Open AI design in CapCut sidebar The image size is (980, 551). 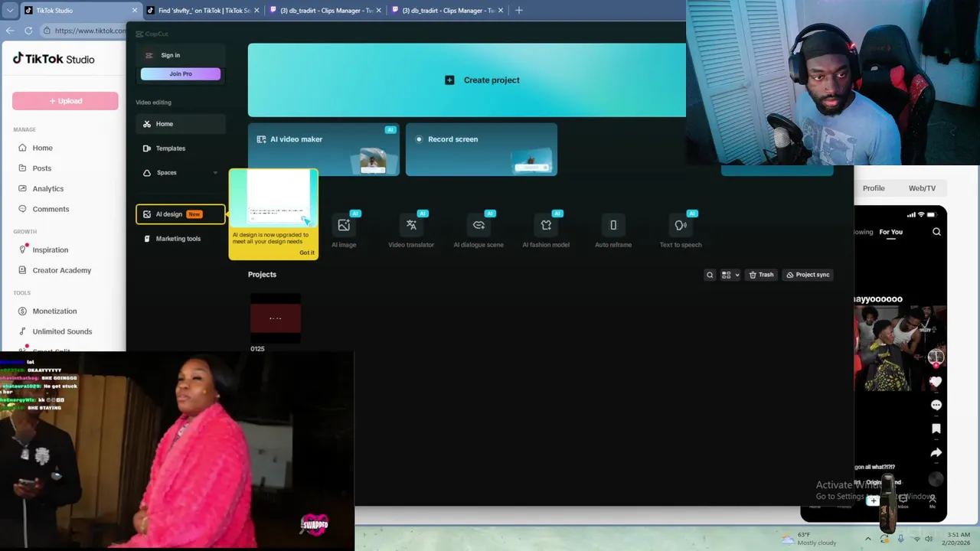(181, 214)
